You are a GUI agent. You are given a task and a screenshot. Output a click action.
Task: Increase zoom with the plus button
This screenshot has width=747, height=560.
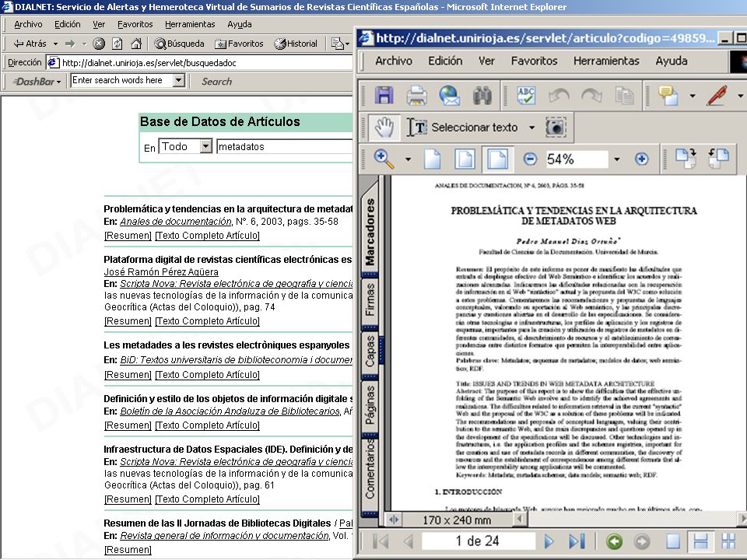coord(642,159)
